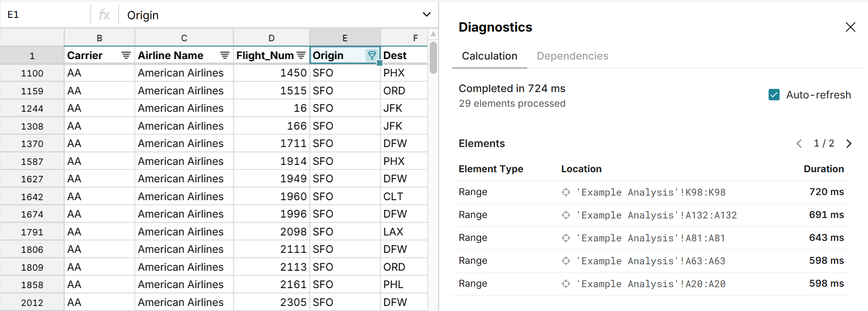Click the 'Example Analysis'!A63:A63 location link

(651, 261)
